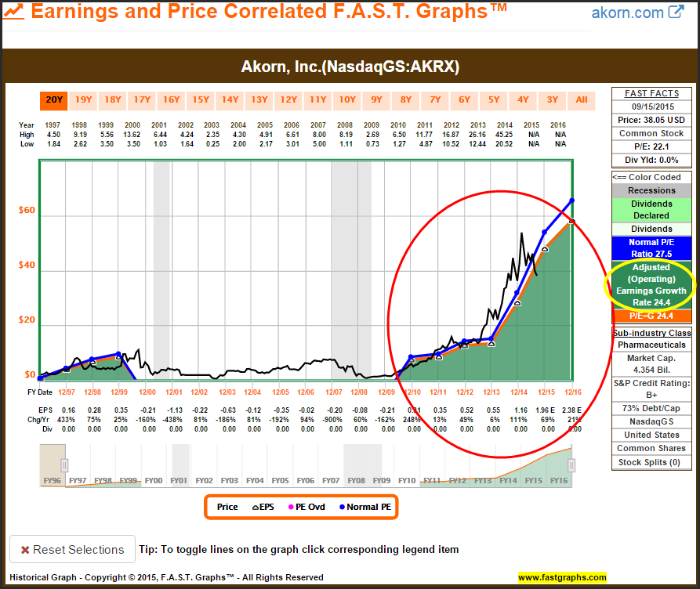Toggle the Price line in legend
The width and height of the screenshot is (700, 589).
(x=227, y=507)
